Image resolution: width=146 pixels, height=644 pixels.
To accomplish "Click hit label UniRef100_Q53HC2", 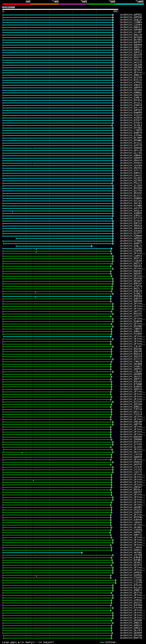I will point(131,563).
